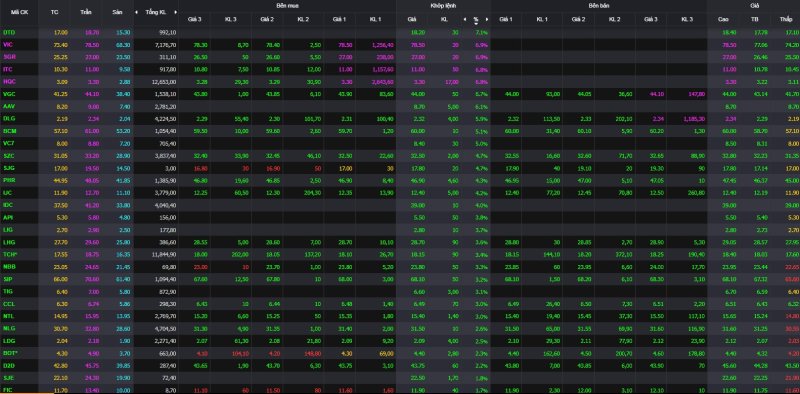Click the KL 3 header under Bên bán
800x394 pixels.
[x=687, y=19]
